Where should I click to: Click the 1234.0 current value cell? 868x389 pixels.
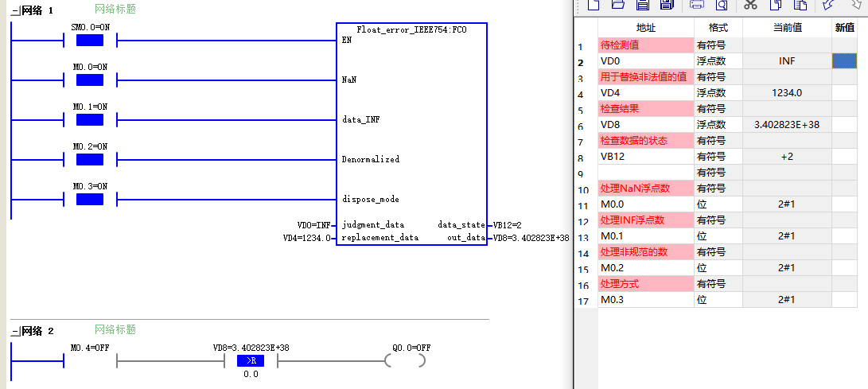(787, 93)
